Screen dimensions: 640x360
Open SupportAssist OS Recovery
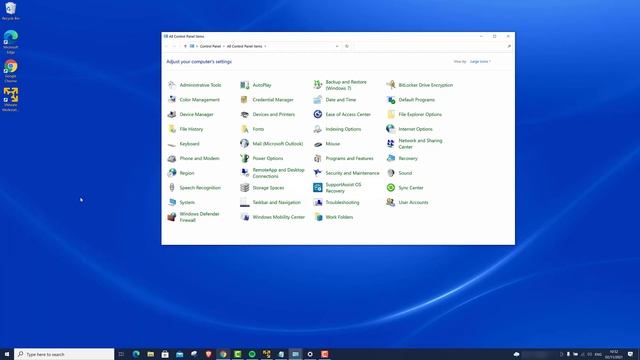coord(338,188)
